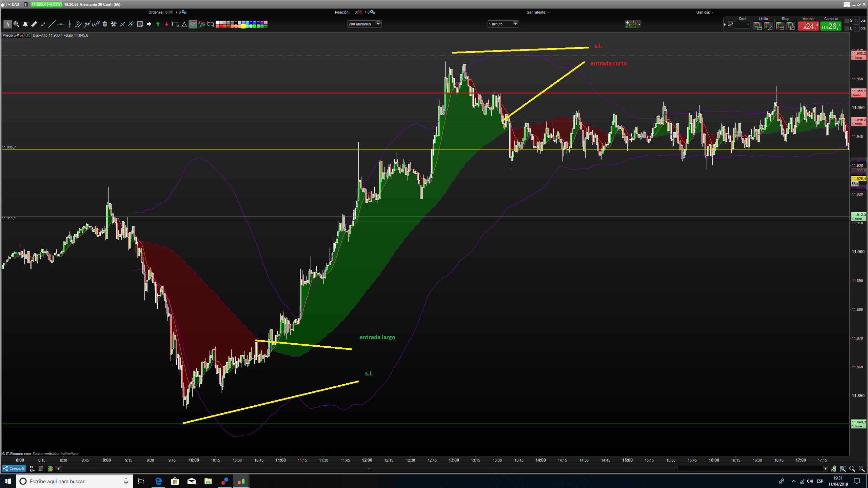Viewport: 868px width, 488px height.
Task: Click the green Comprar buy price button
Action: (831, 26)
